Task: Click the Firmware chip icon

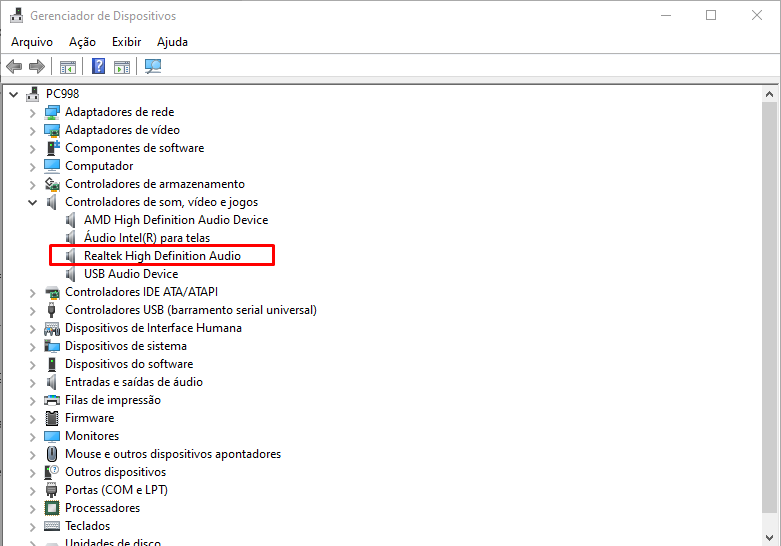Action: 52,418
